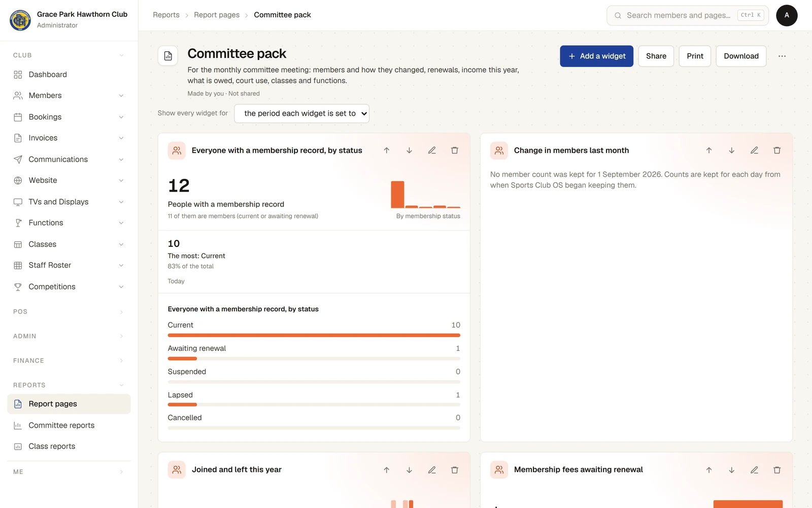
Task: Open the more options ellipsis menu
Action: [782, 56]
